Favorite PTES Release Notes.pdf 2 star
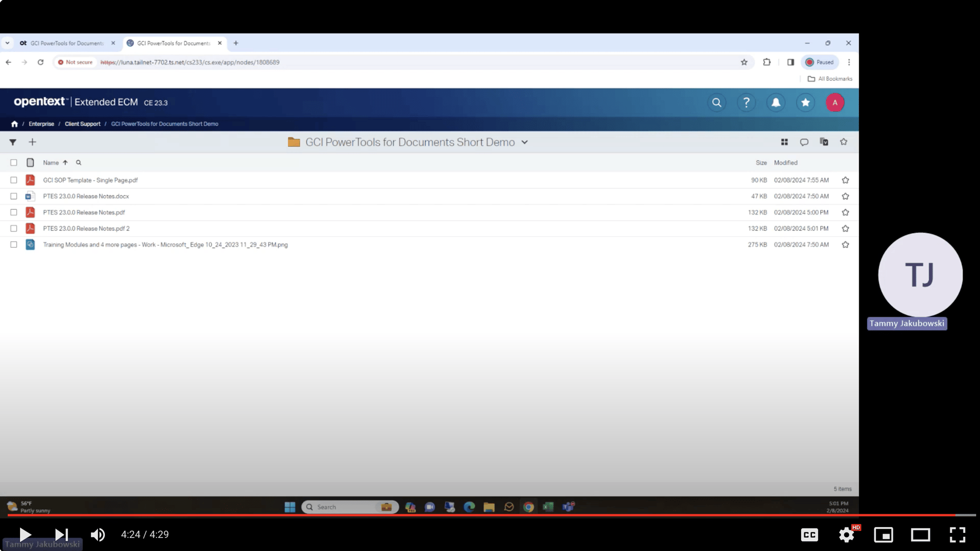The image size is (980, 551). click(x=845, y=229)
